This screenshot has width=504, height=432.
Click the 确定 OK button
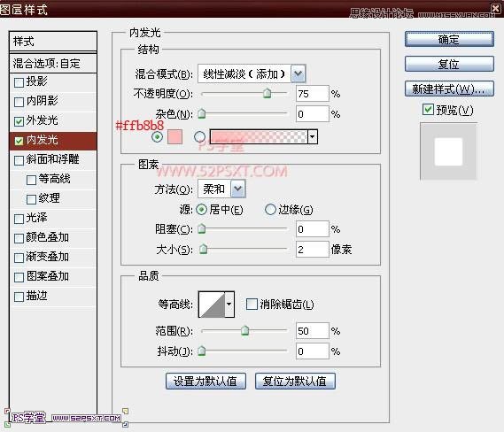pyautogui.click(x=449, y=39)
